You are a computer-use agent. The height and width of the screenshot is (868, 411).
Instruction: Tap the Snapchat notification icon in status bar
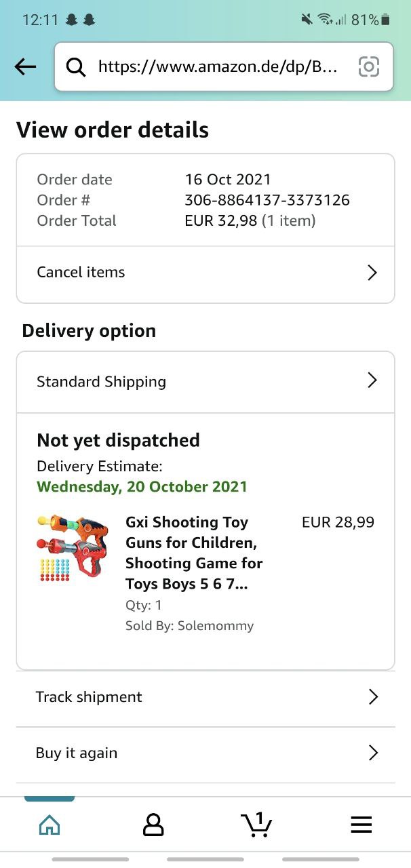tap(72, 20)
